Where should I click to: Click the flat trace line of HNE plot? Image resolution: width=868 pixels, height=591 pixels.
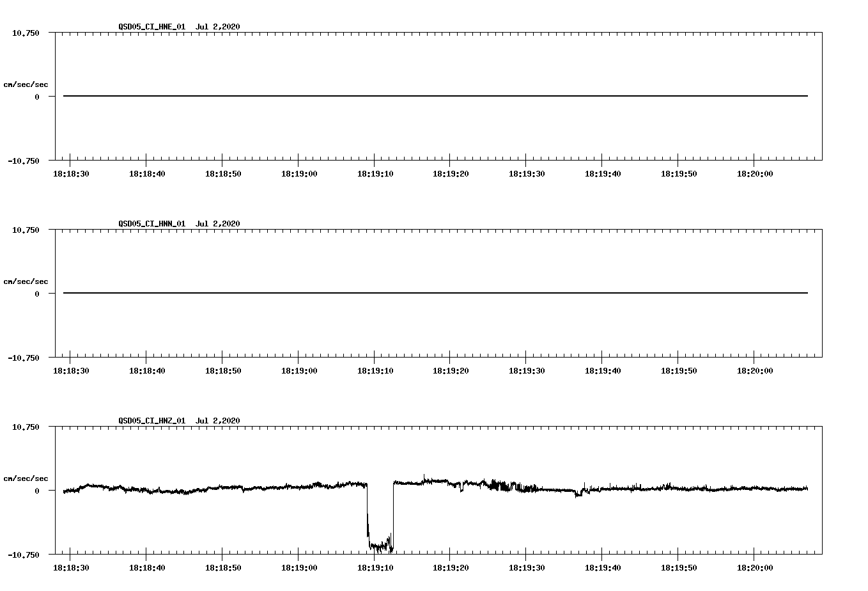(x=435, y=96)
